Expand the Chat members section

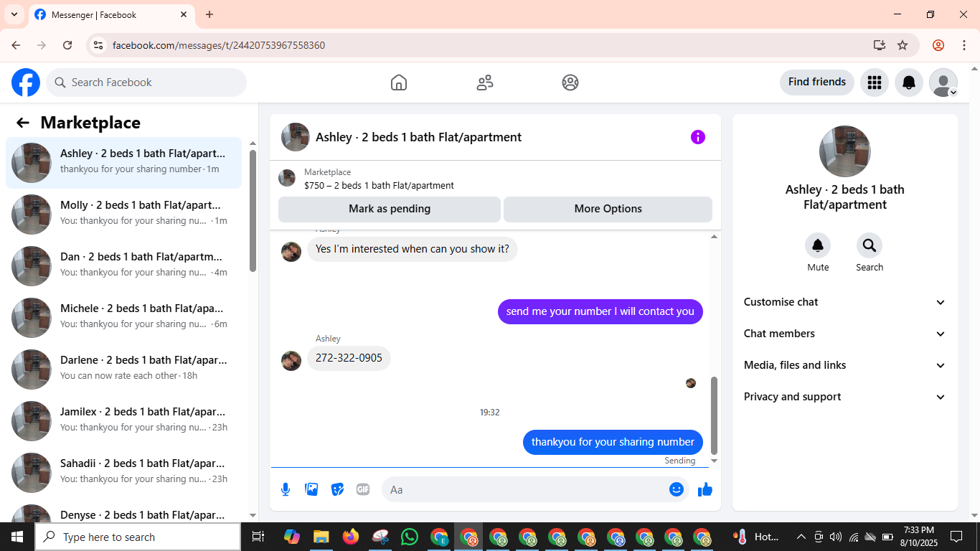[x=845, y=334]
